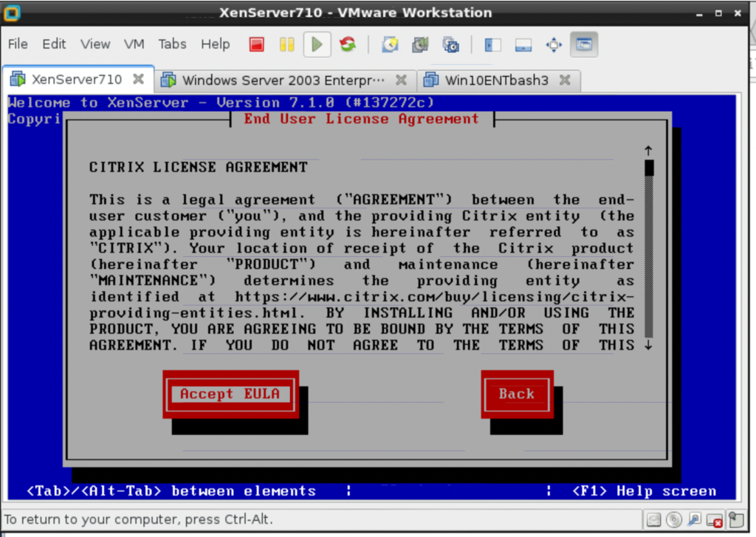Click the Accept EULA button
Image resolution: width=756 pixels, height=537 pixels.
click(230, 394)
